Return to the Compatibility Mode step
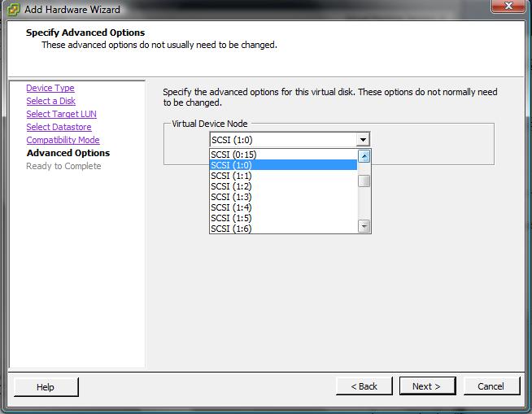 [63, 140]
